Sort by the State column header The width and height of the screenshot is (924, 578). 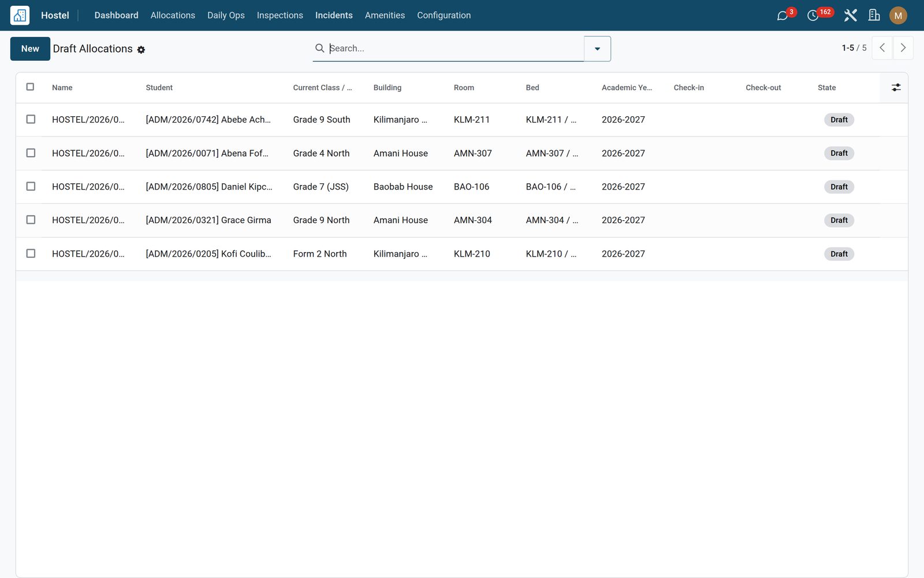coord(826,88)
